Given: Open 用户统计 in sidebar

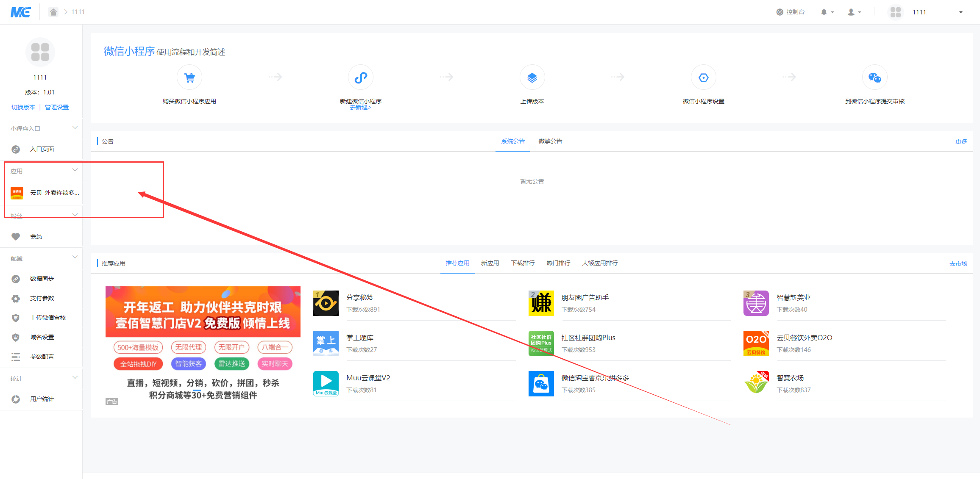Looking at the screenshot, I should tap(41, 399).
